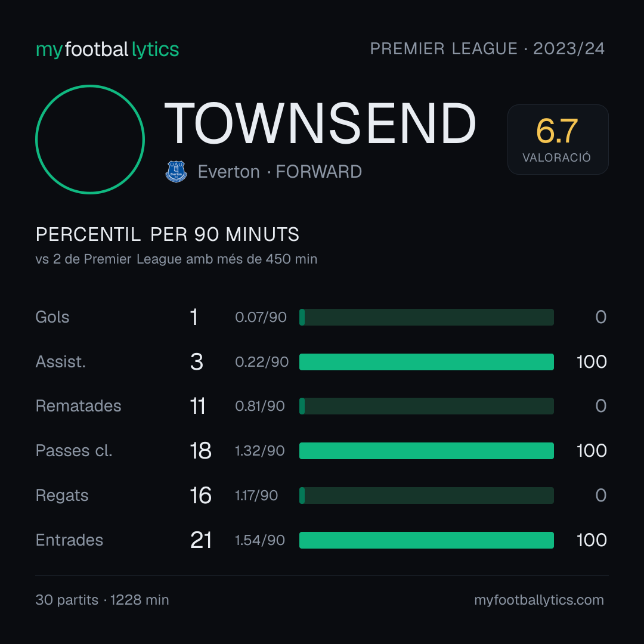The height and width of the screenshot is (644, 644).
Task: Click the 0.22/90 assists rate value
Action: click(x=262, y=362)
